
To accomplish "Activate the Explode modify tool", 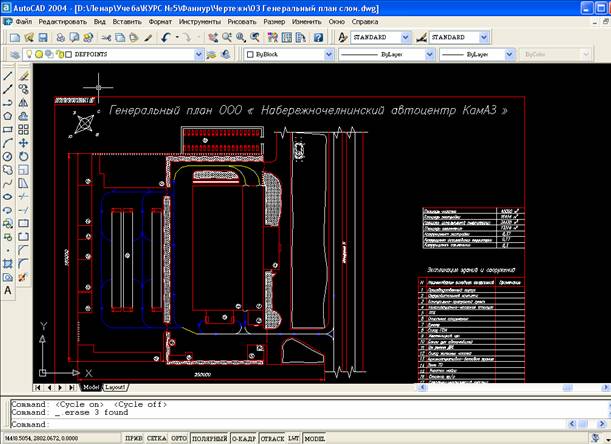I will (x=23, y=277).
